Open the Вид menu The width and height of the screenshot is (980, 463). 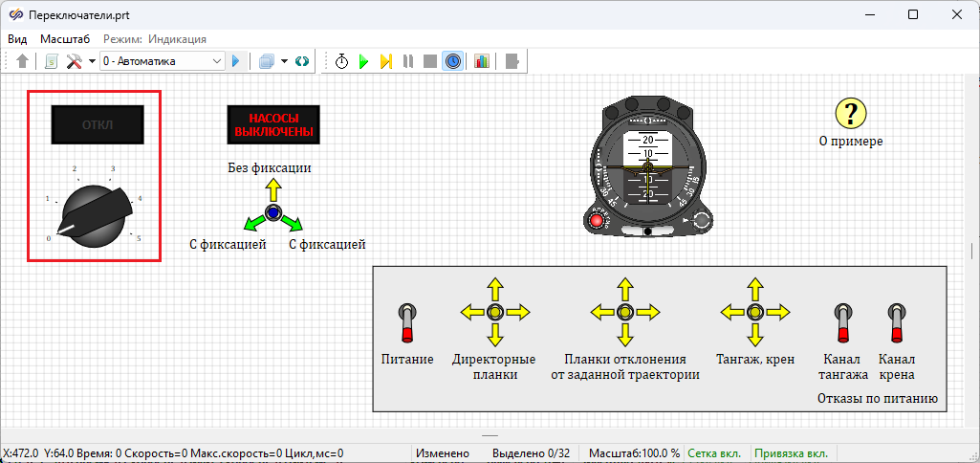click(17, 39)
